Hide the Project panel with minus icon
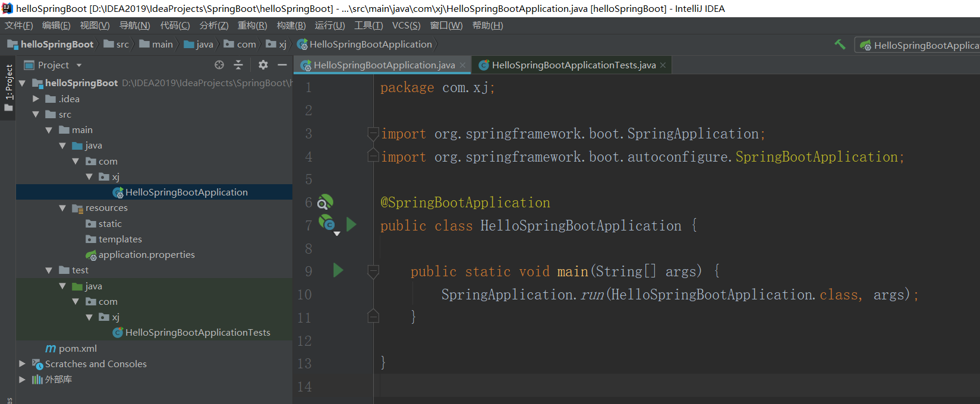This screenshot has width=980, height=404. coord(282,65)
